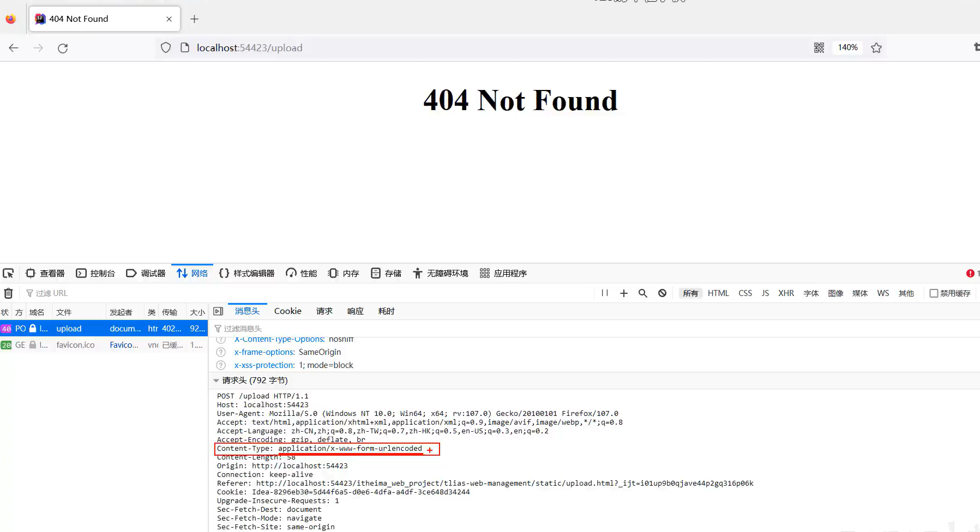The image size is (980, 532).
Task: Filter requests by 图像
Action: [835, 293]
